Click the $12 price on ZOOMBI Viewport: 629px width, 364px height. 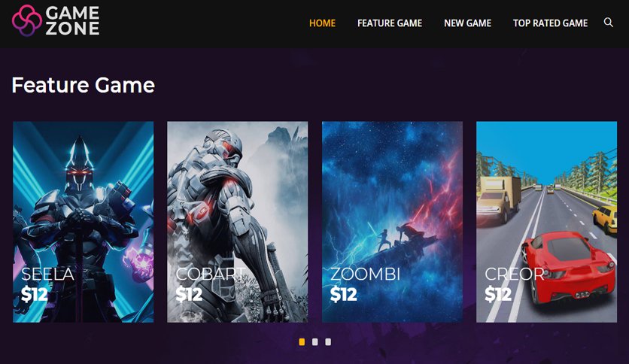point(343,295)
